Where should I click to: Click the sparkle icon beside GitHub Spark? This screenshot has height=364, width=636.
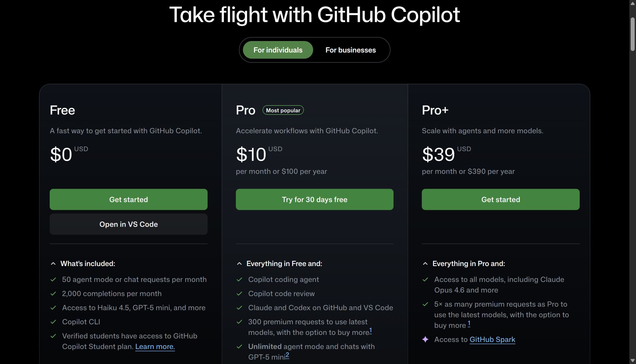(425, 340)
